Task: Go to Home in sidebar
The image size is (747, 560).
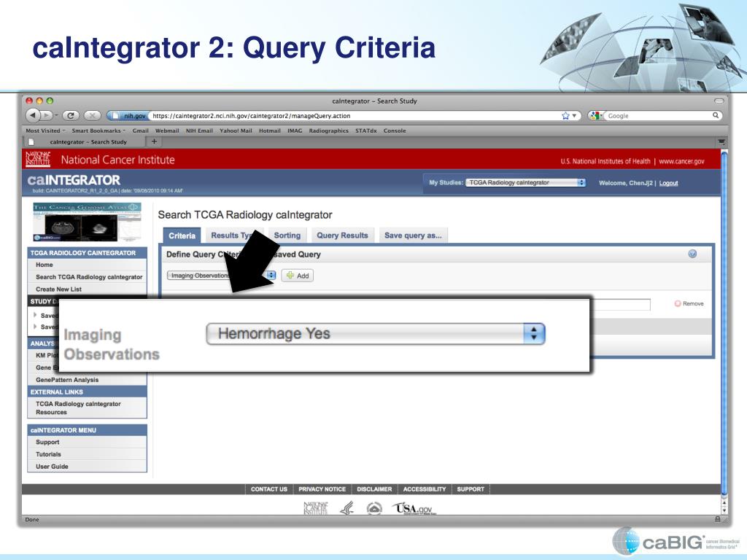Action: 44,265
